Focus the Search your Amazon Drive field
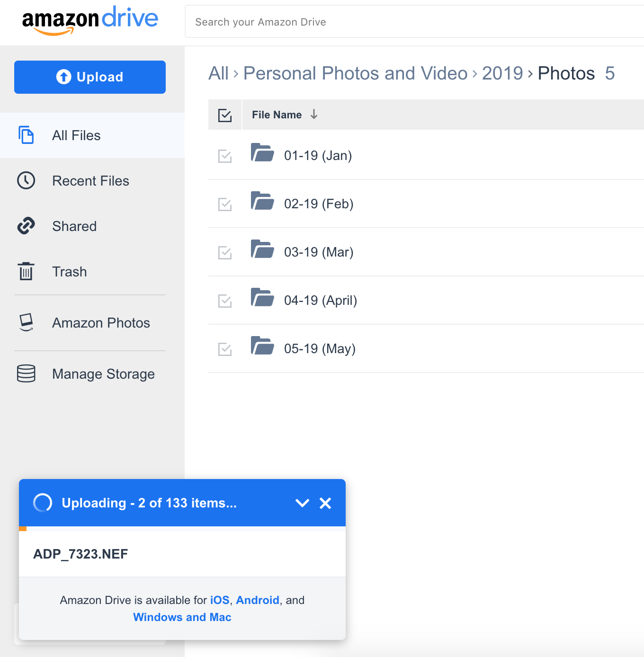Viewport: 644px width, 657px height. pos(414,22)
